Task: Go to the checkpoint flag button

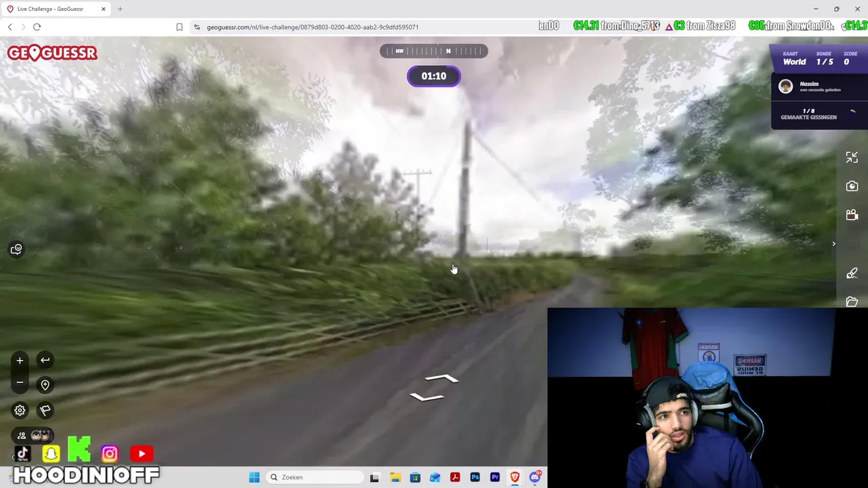Action: (x=45, y=410)
